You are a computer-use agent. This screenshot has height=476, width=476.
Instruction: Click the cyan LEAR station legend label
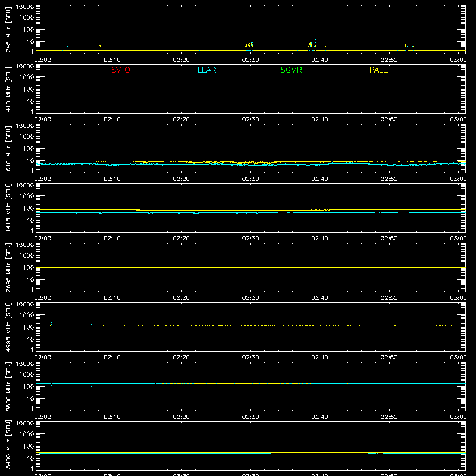coord(206,70)
